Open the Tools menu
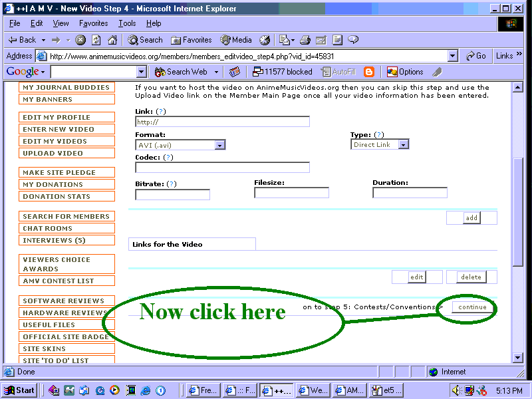Screen dimensions: 532x399 coord(127,23)
